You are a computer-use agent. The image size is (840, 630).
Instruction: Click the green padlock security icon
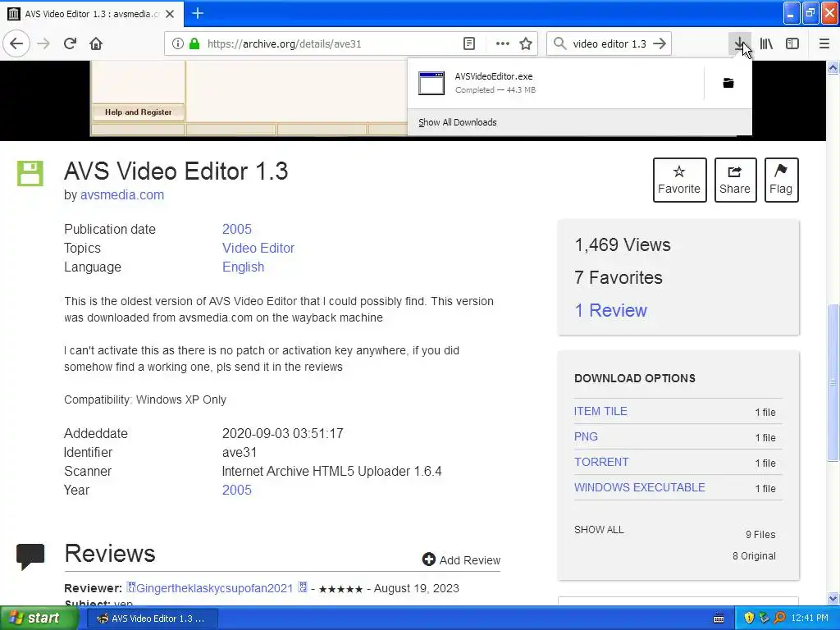coord(194,43)
